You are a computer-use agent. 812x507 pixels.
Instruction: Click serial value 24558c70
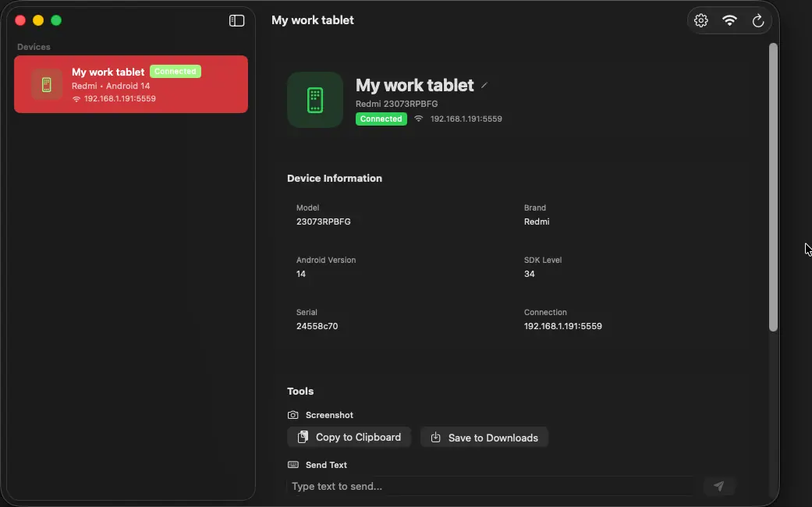pyautogui.click(x=317, y=326)
